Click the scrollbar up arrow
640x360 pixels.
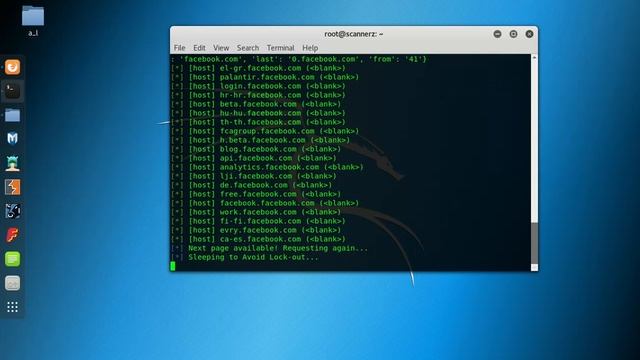click(534, 58)
